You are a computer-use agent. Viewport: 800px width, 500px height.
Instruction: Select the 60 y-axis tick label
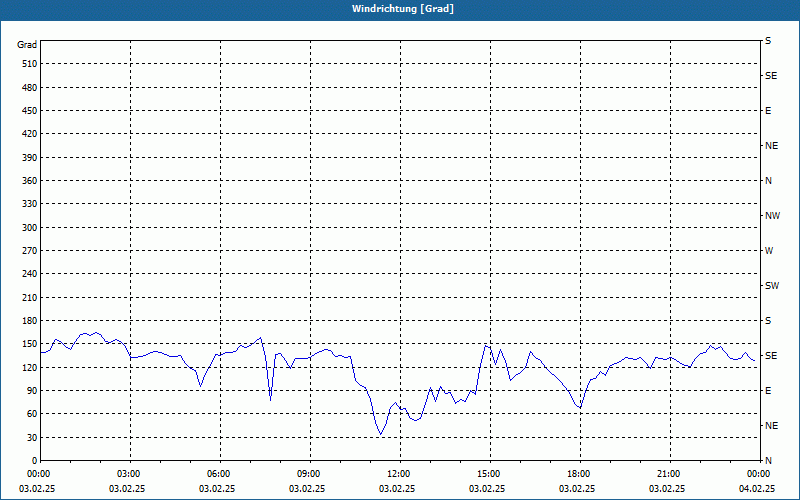click(32, 414)
